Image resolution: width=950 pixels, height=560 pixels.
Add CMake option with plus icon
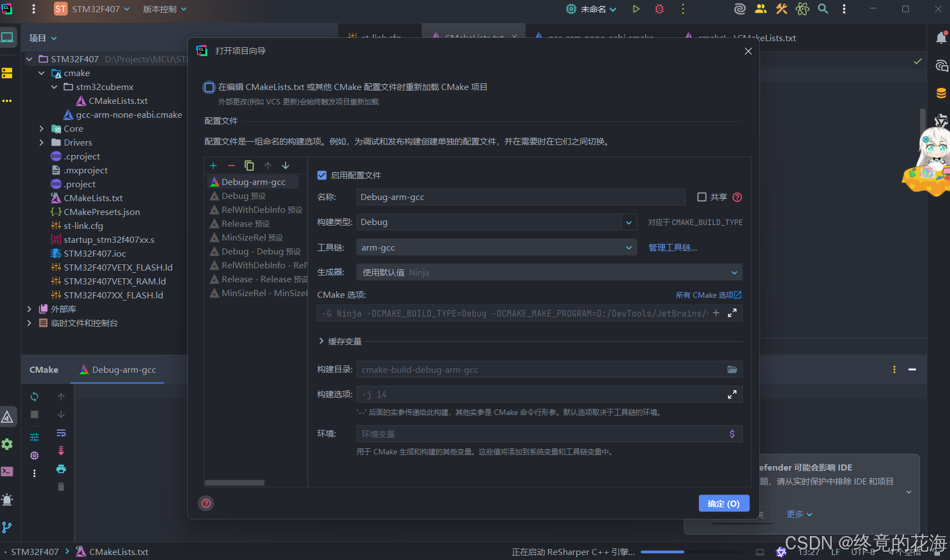(x=716, y=313)
